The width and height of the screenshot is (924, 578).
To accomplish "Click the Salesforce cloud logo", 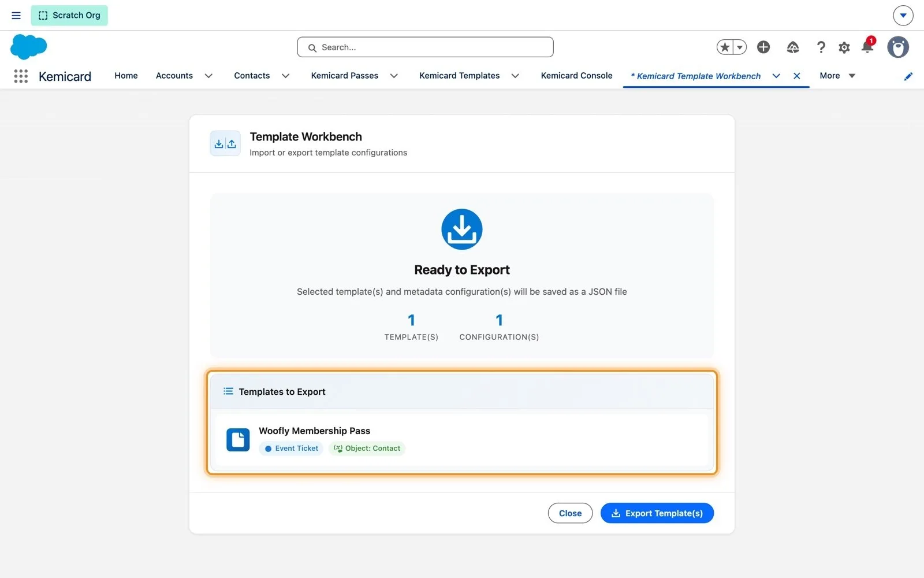I will point(28,47).
